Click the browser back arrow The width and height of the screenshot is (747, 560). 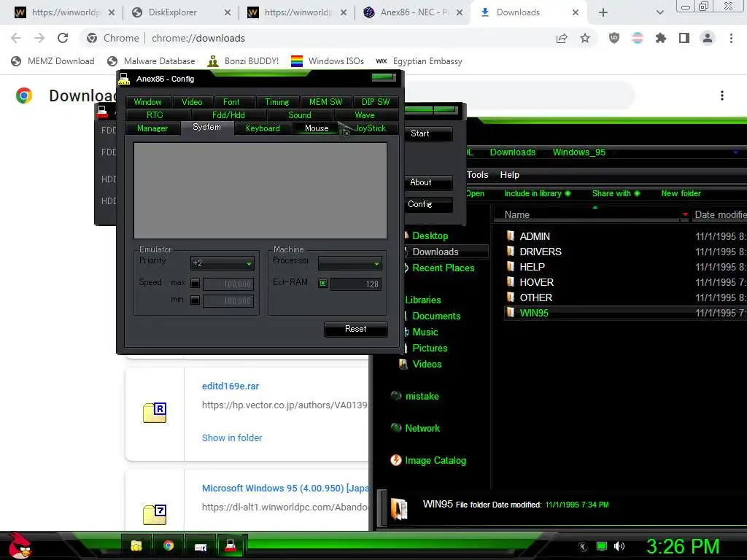point(16,38)
